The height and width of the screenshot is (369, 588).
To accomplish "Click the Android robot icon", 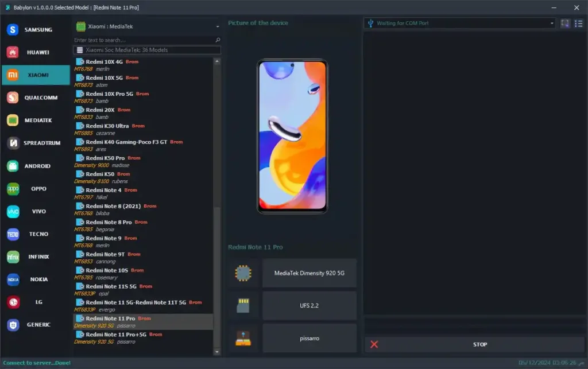I will pos(13,166).
